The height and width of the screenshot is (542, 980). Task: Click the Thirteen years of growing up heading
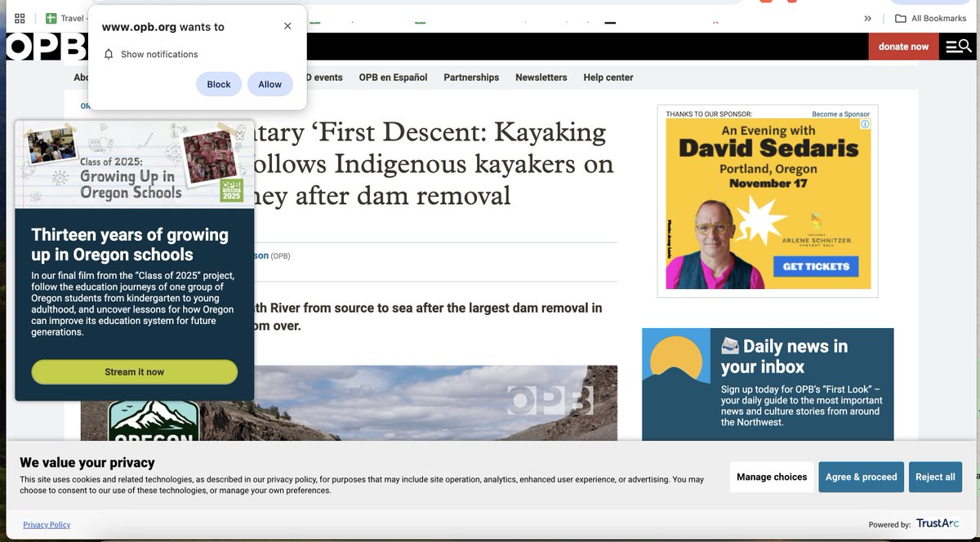click(130, 244)
